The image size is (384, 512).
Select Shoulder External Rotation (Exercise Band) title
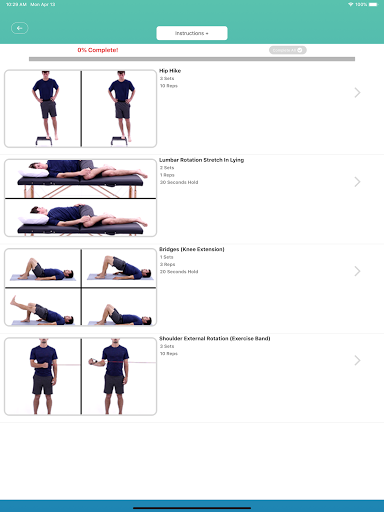pos(215,339)
